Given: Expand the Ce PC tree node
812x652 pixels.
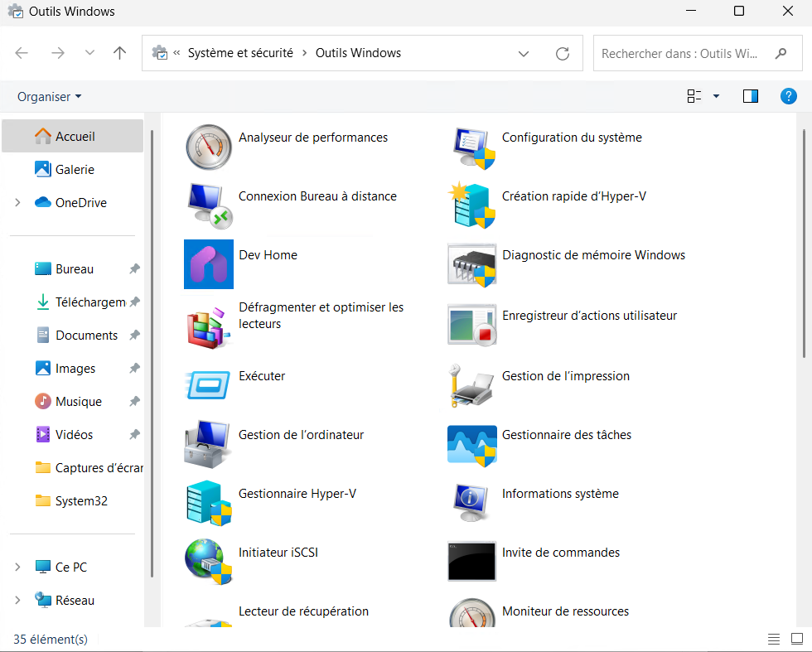Looking at the screenshot, I should coord(17,567).
